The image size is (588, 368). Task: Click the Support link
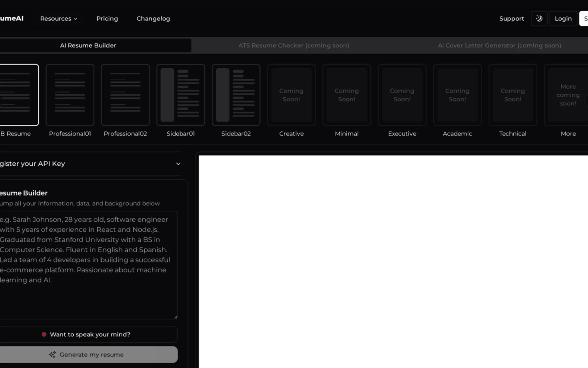pyautogui.click(x=511, y=19)
